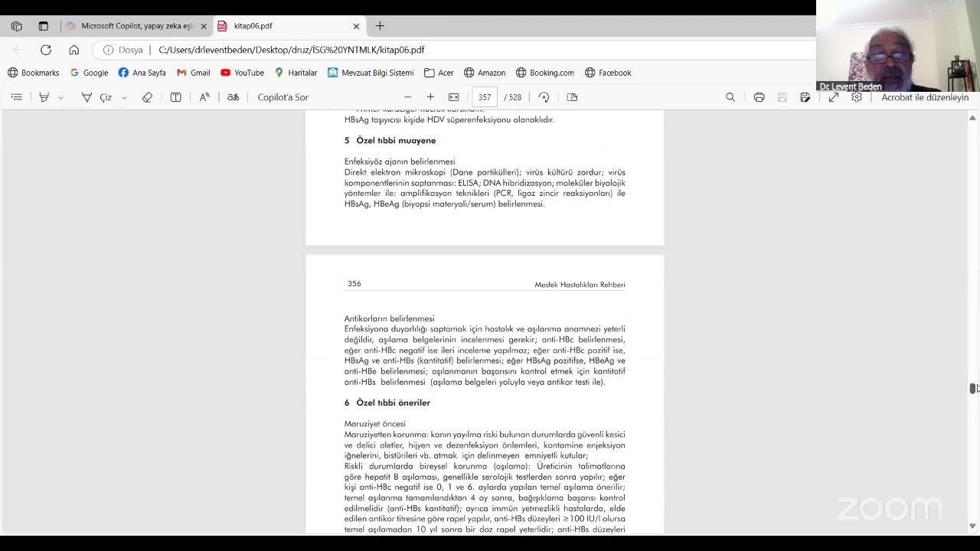
Task: Open the Ana Sayfa Facebook bookmark
Action: [142, 73]
